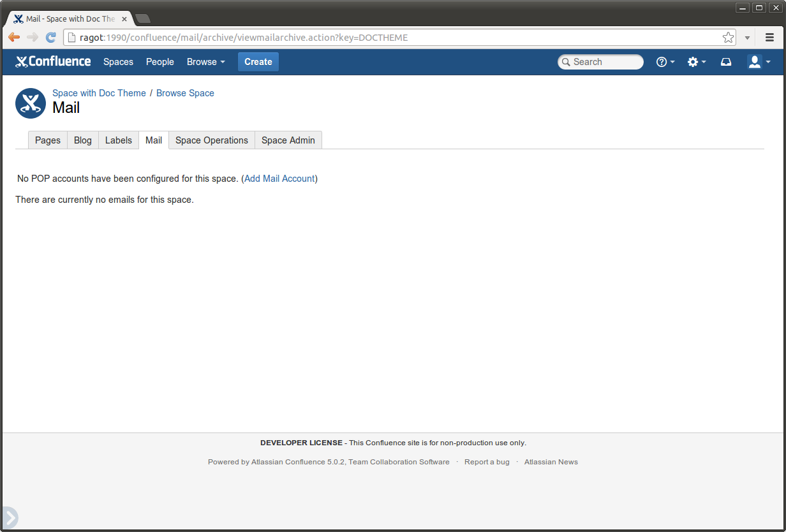Image resolution: width=786 pixels, height=532 pixels.
Task: Click the Confluence logo in header
Action: 53,62
